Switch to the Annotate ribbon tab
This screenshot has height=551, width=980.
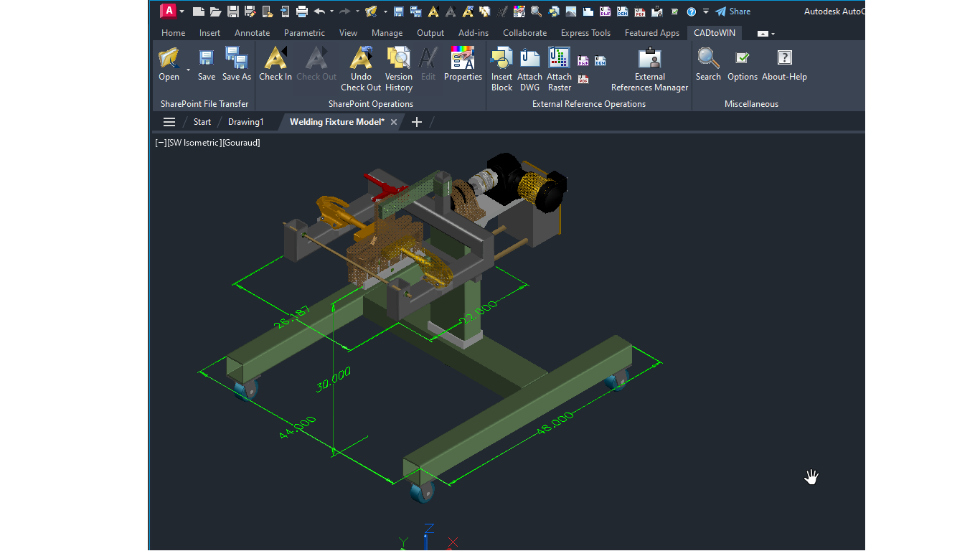(x=252, y=33)
